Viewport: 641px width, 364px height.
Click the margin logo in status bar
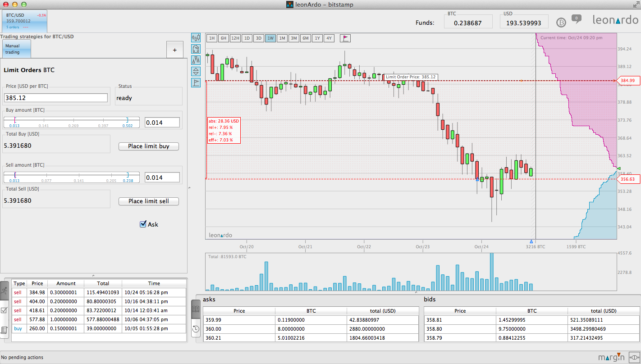(x=612, y=357)
